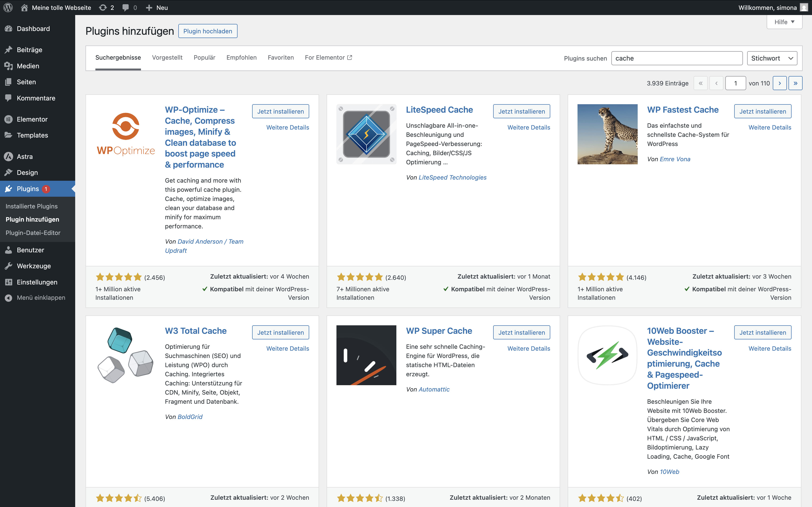Switch to the Populär tab
Viewport: 812px width, 507px height.
pos(204,58)
